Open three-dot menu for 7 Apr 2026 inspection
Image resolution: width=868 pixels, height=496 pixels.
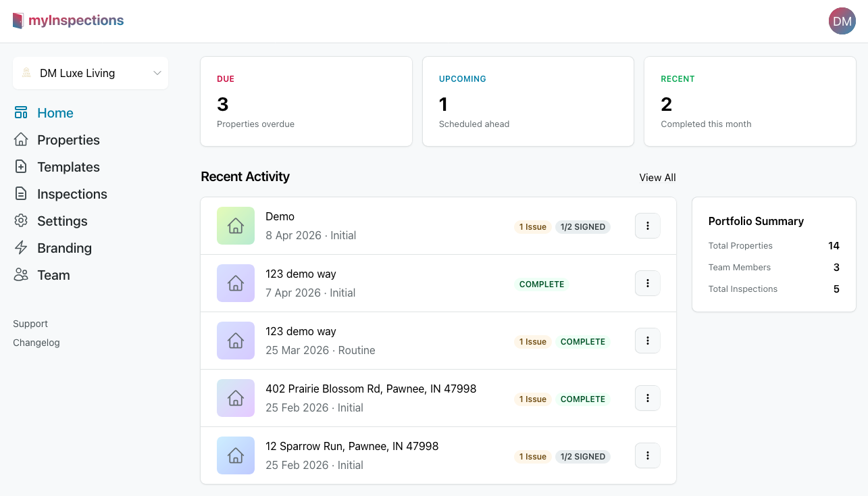pos(648,283)
